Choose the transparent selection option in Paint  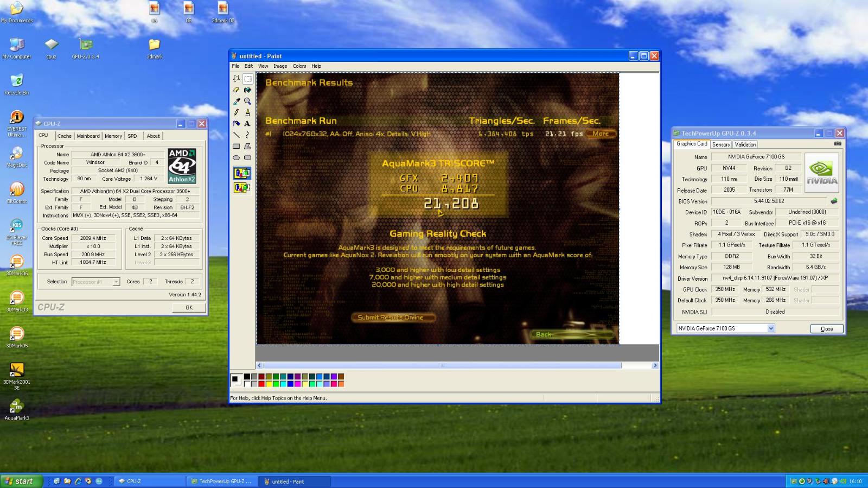click(x=241, y=187)
